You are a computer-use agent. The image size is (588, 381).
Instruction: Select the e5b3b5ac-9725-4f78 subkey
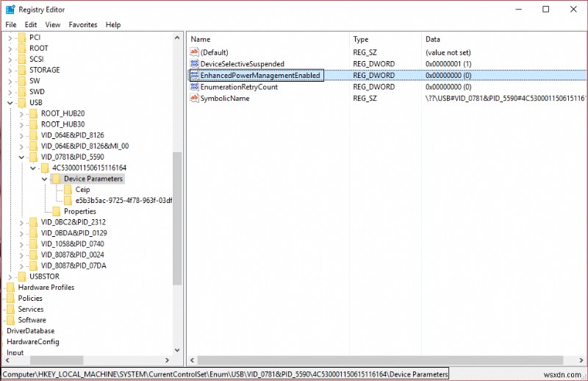click(x=123, y=201)
